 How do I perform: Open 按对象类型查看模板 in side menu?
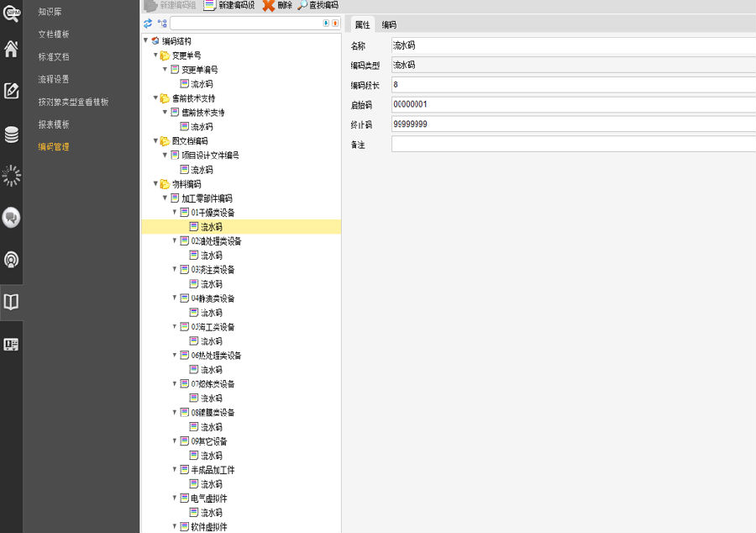point(74,102)
